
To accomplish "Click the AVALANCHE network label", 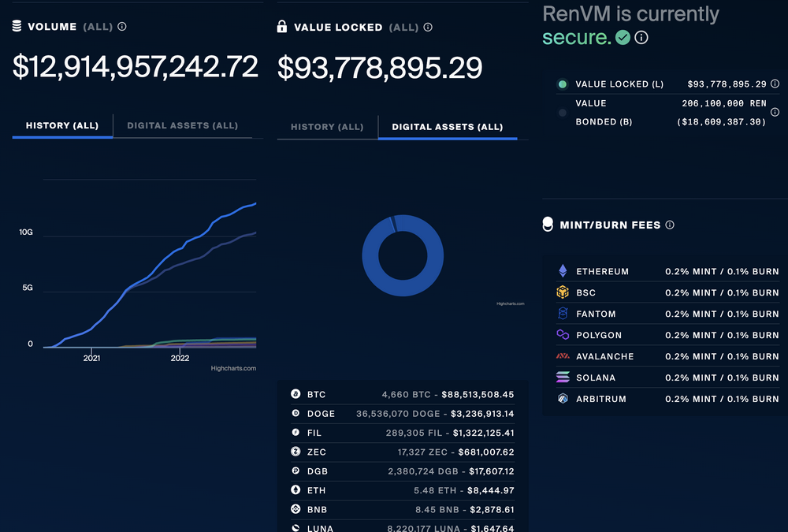I will (x=605, y=356).
